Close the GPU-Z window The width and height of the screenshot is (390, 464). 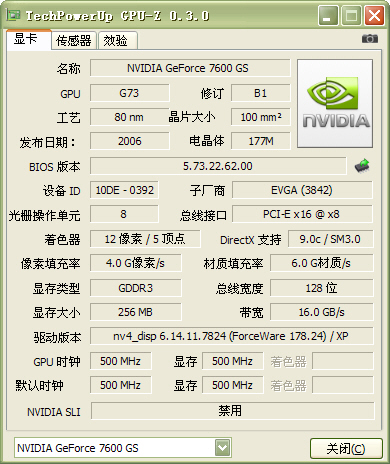[x=375, y=16]
